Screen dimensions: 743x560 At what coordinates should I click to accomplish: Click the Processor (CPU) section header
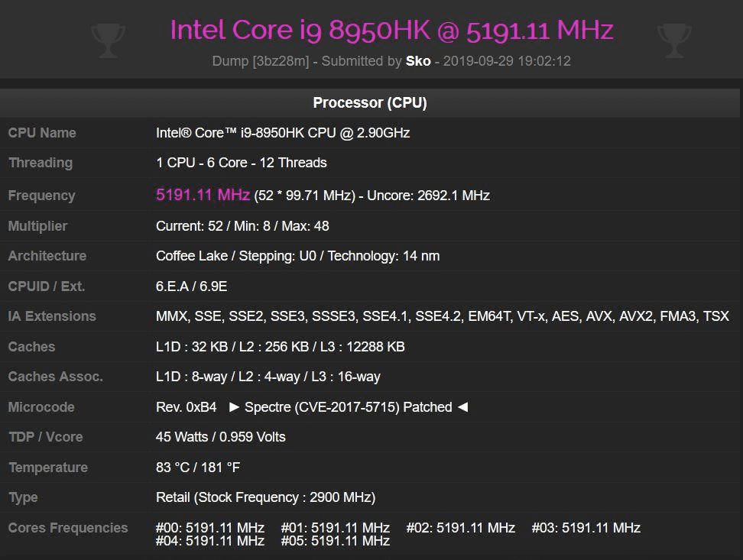(370, 102)
